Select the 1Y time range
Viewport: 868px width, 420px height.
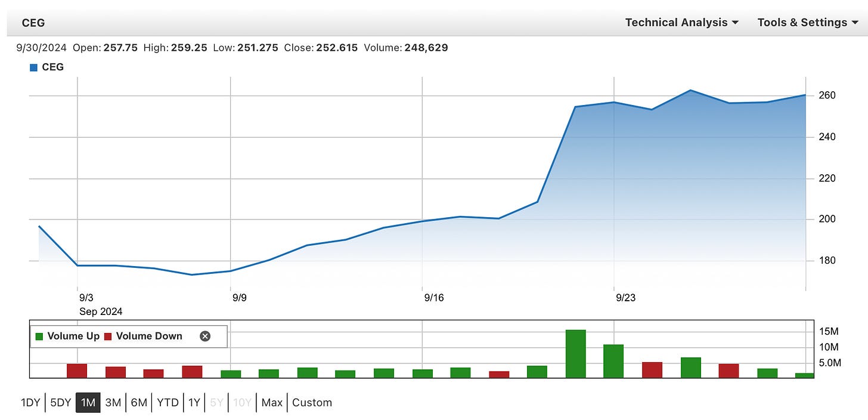coord(194,403)
